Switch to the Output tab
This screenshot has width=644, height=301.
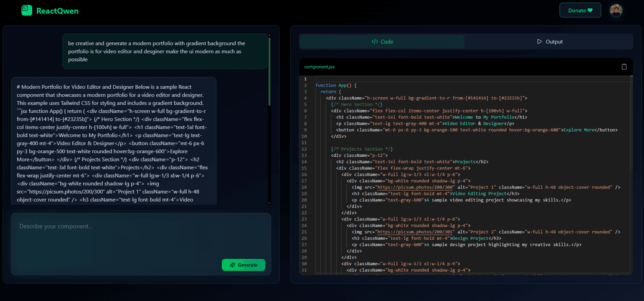[x=549, y=42]
